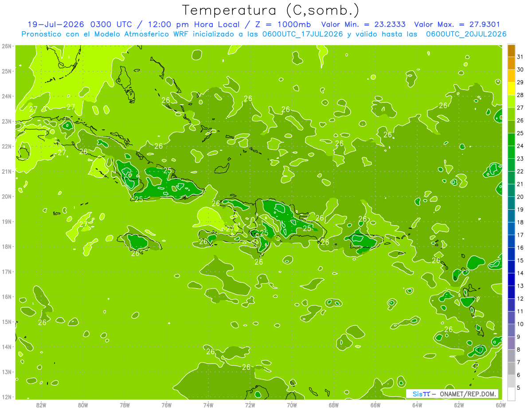Click the '80W' longitude axis label
The height and width of the screenshot is (411, 532).
tap(83, 405)
